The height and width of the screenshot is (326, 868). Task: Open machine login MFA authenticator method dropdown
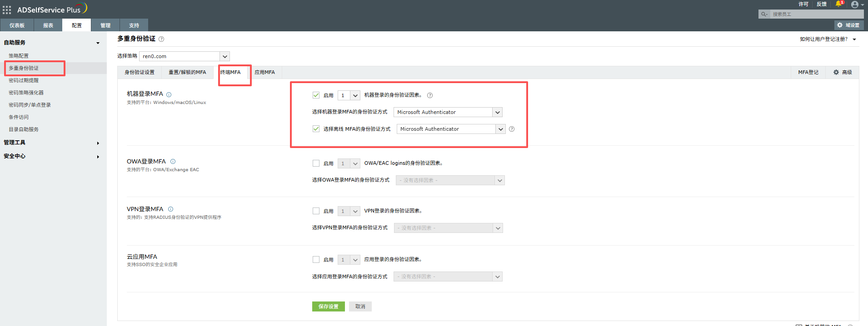pos(497,112)
